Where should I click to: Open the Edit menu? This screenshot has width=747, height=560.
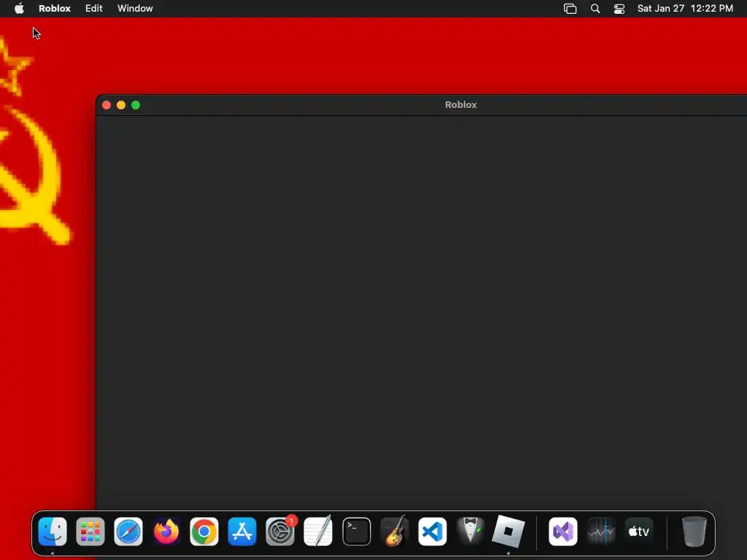(94, 8)
